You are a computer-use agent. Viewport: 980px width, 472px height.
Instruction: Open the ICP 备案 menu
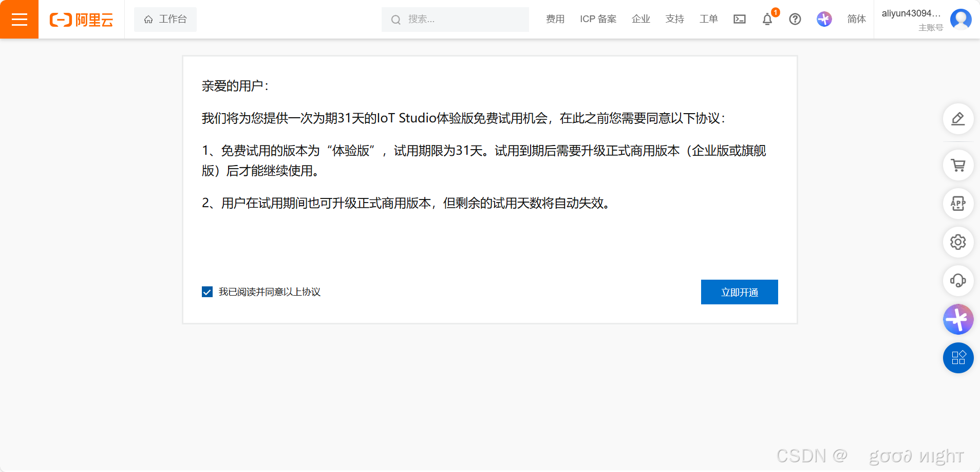[x=598, y=19]
